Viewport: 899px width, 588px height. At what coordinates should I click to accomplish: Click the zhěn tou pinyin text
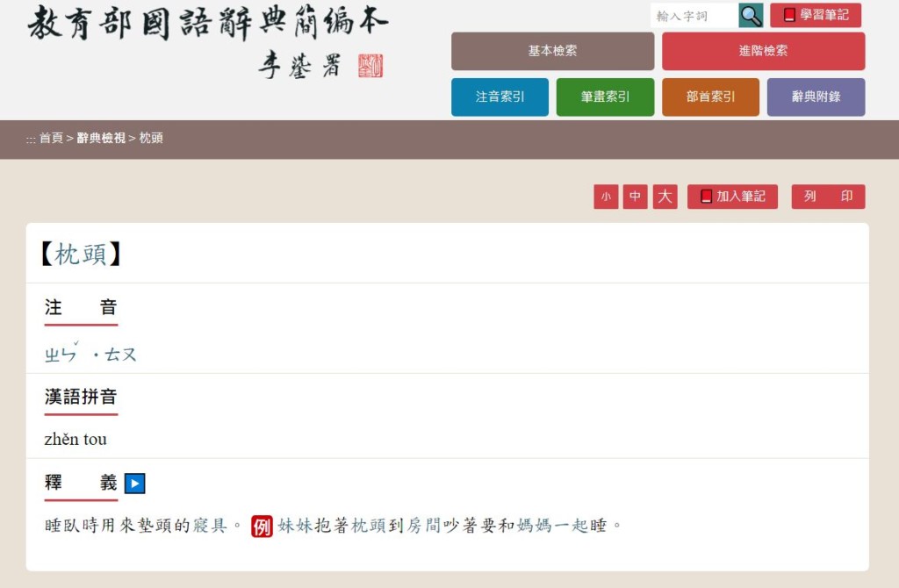pos(76,440)
